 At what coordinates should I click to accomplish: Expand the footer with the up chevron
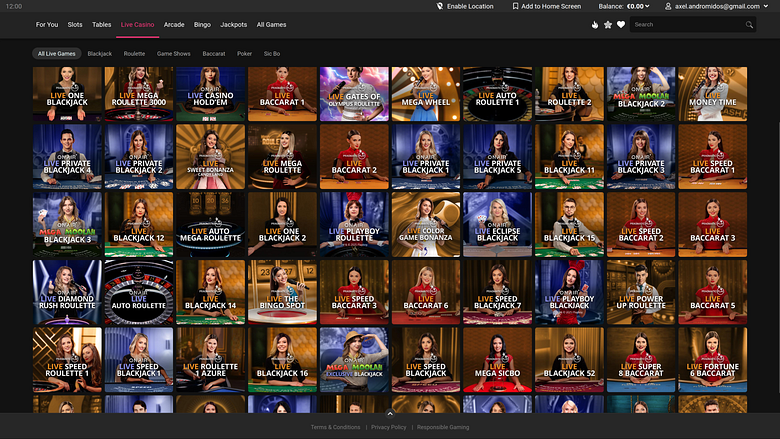390,414
